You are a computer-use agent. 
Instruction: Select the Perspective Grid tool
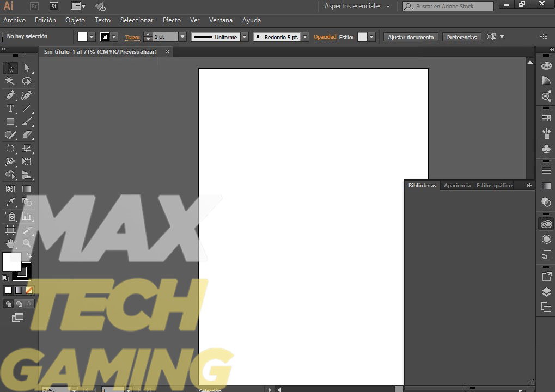coord(27,175)
